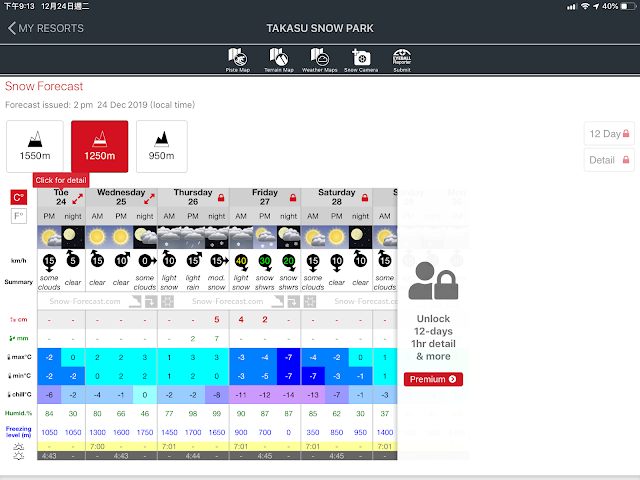Tap Tuesday night 5 km/h wind icon
Viewport: 640px width, 480px height.
[x=72, y=259]
